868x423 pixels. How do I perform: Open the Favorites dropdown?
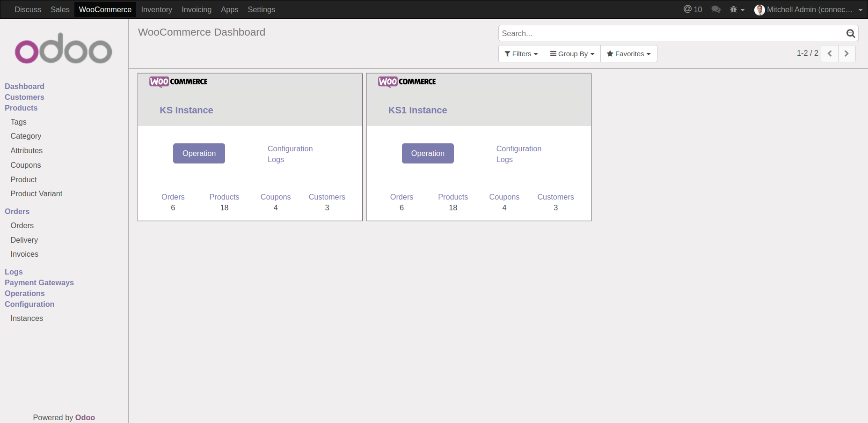628,54
